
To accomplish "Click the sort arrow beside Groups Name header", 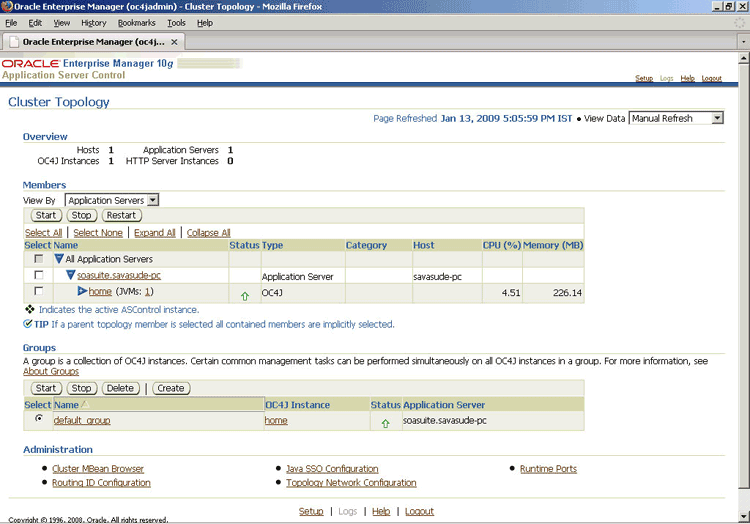I will pyautogui.click(x=85, y=404).
